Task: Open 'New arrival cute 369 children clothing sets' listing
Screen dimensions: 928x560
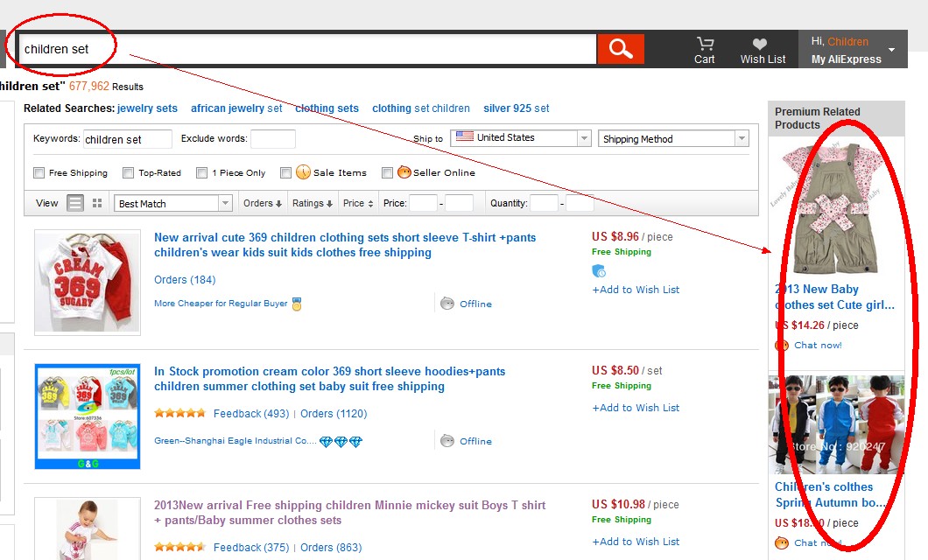Action: (x=345, y=245)
